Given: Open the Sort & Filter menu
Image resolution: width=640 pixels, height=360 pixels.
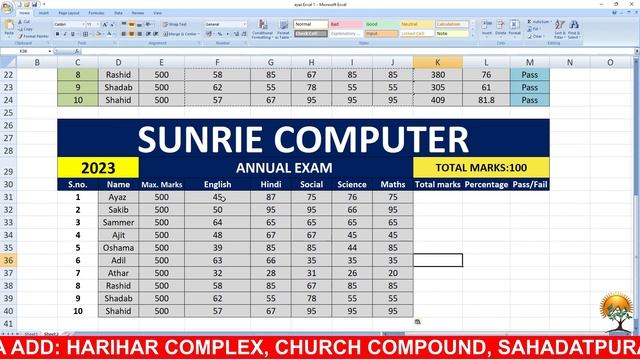Looking at the screenshot, I should click(x=560, y=29).
